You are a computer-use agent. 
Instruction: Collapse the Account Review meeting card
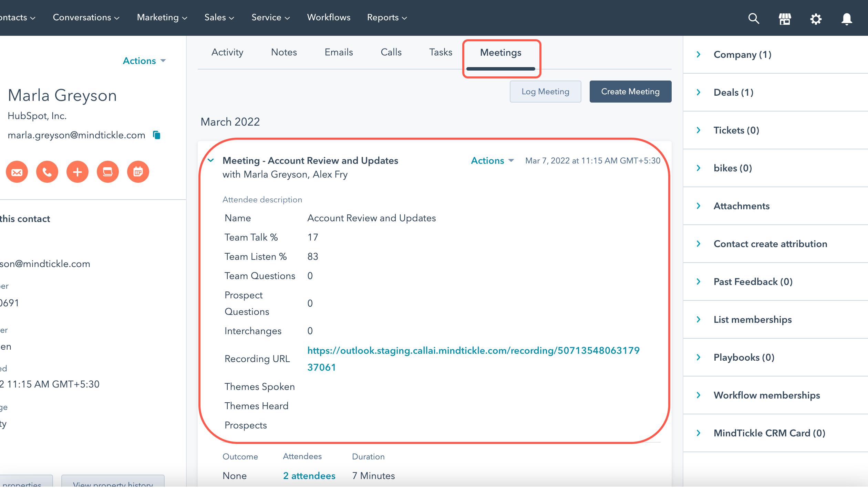point(211,160)
